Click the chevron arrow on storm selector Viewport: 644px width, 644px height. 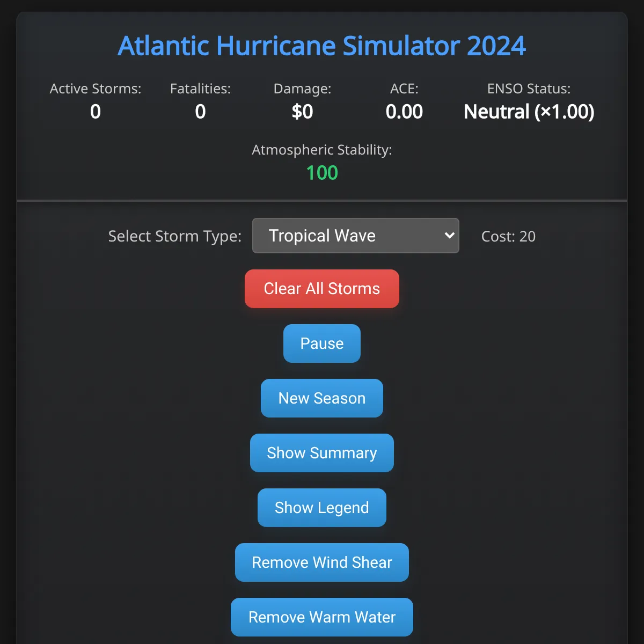(449, 236)
